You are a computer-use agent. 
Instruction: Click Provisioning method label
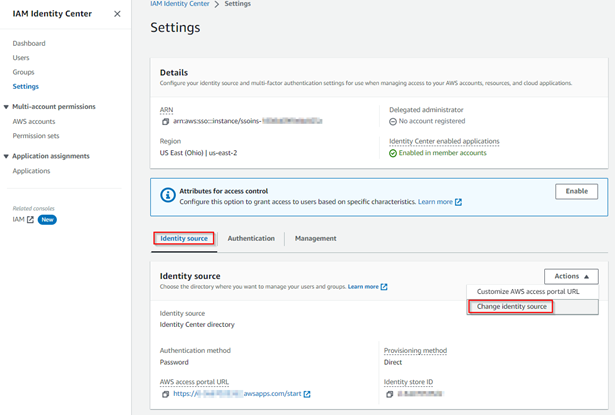click(415, 351)
